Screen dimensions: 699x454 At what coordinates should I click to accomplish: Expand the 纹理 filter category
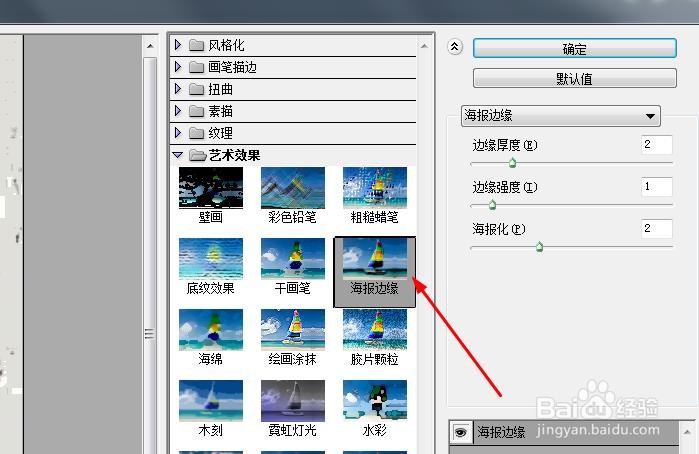tap(178, 132)
